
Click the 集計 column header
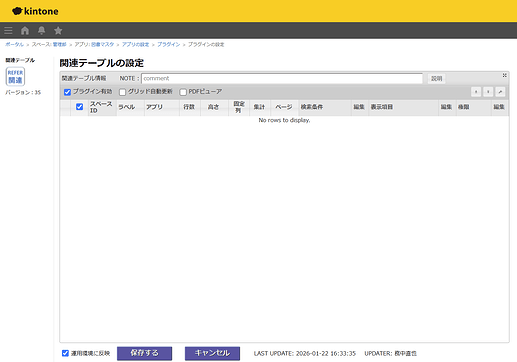click(x=260, y=107)
